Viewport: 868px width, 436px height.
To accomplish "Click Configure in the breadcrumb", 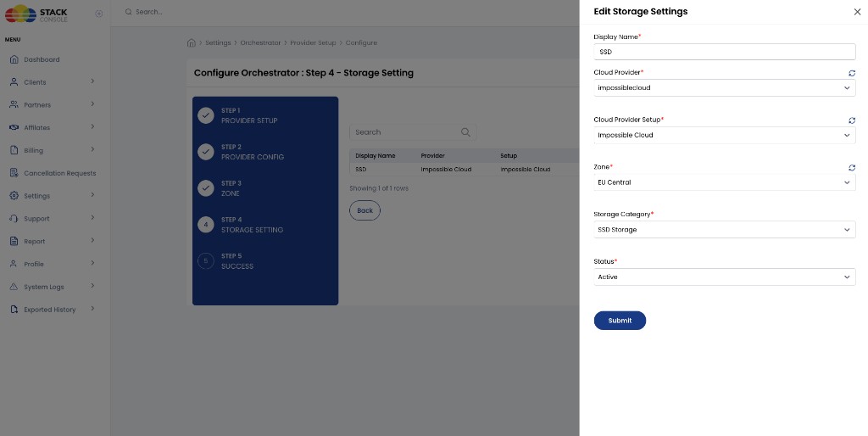I will [361, 42].
